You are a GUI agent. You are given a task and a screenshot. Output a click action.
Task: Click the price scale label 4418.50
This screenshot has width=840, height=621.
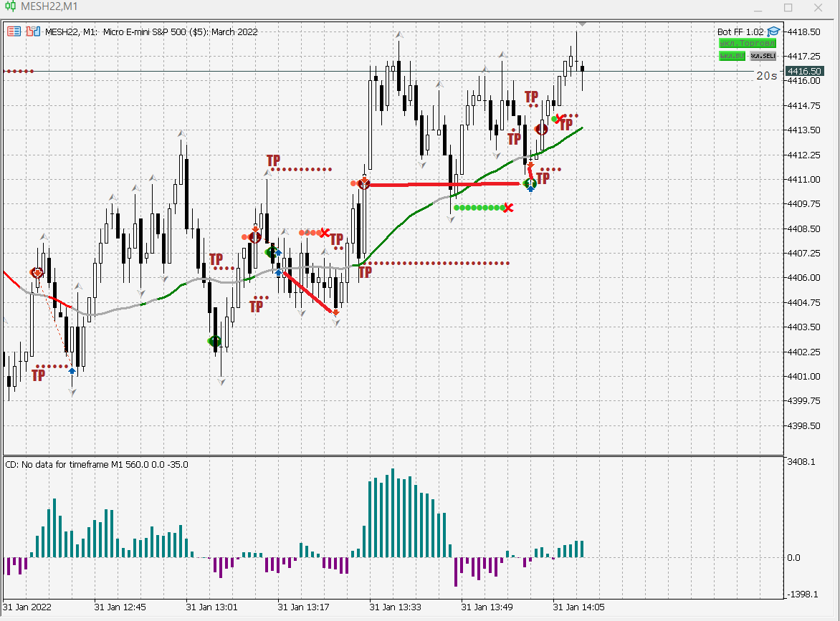click(x=803, y=32)
